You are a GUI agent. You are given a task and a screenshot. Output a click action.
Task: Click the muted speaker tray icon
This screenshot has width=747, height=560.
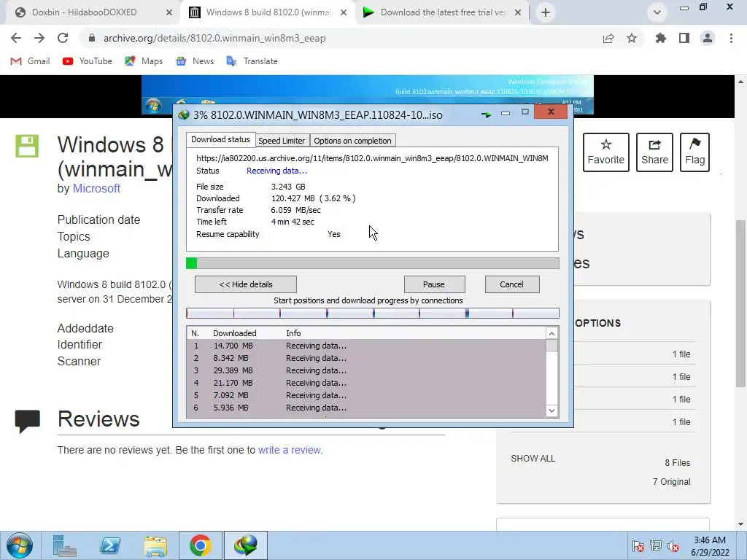pos(673,546)
